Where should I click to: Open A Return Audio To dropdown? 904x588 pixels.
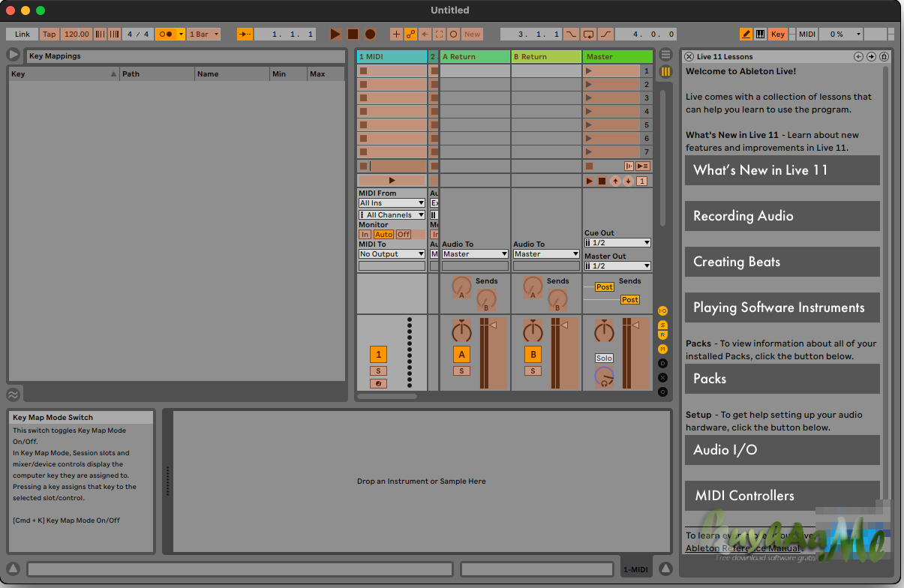click(475, 254)
